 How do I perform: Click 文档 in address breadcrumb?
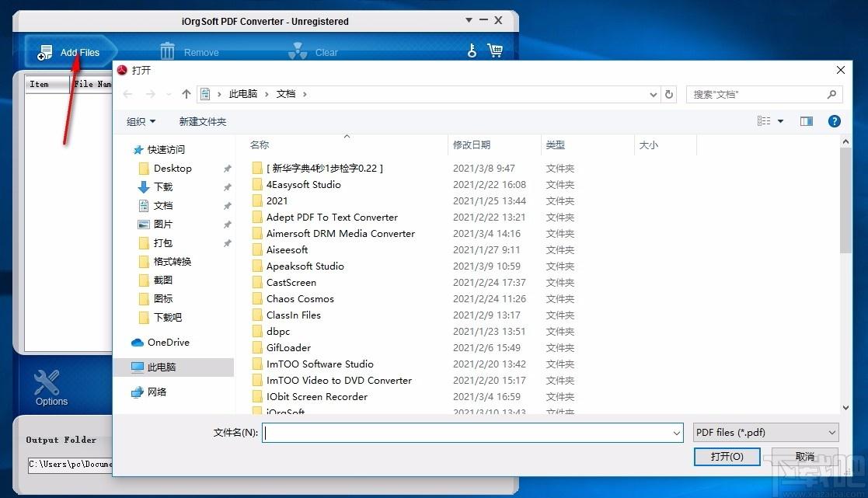click(x=286, y=94)
